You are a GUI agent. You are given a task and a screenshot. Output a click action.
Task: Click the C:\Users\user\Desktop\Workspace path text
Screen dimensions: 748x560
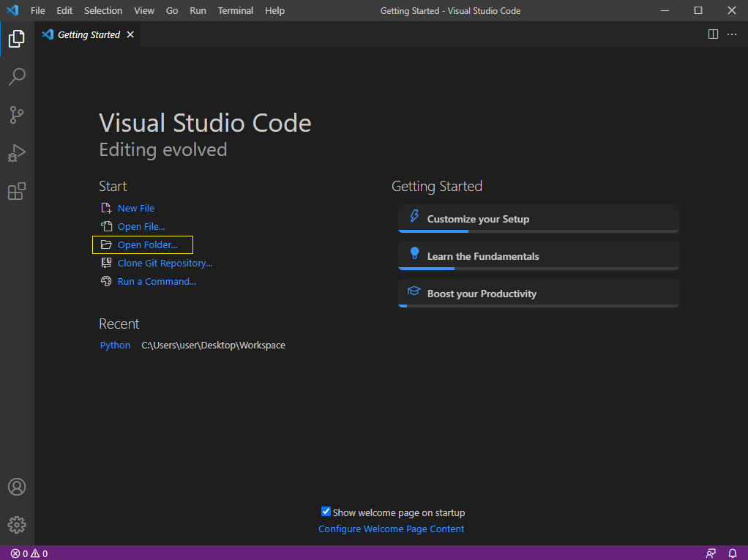coord(213,345)
